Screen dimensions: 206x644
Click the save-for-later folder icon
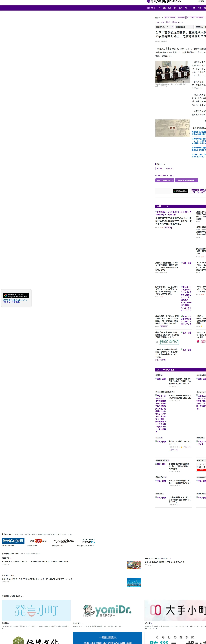[x=156, y=175]
